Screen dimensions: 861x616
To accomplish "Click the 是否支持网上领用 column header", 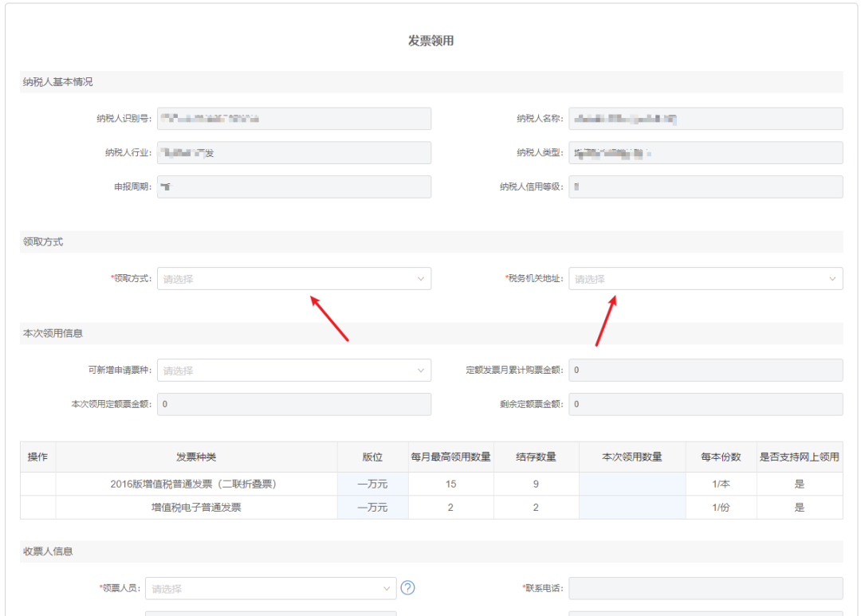I will (800, 457).
